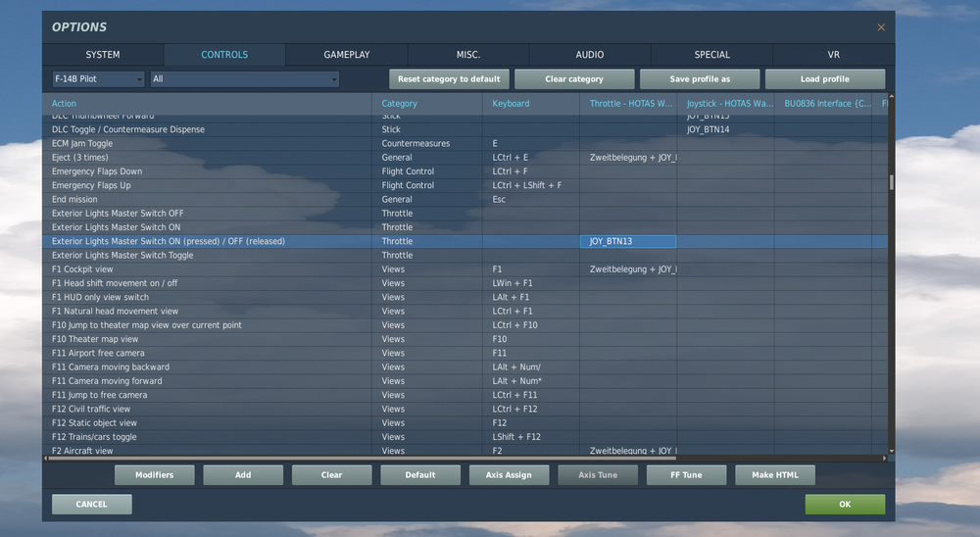Click the Axis Assign button
This screenshot has width=980, height=537.
click(509, 475)
